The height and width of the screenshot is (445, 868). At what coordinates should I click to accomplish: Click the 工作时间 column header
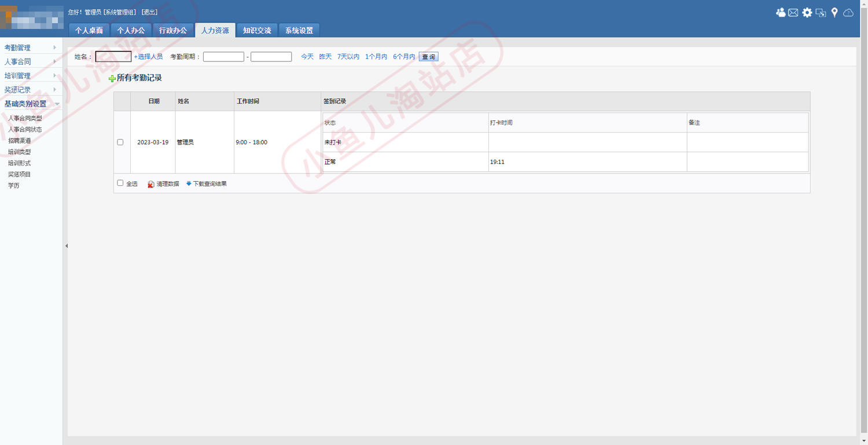[277, 101]
